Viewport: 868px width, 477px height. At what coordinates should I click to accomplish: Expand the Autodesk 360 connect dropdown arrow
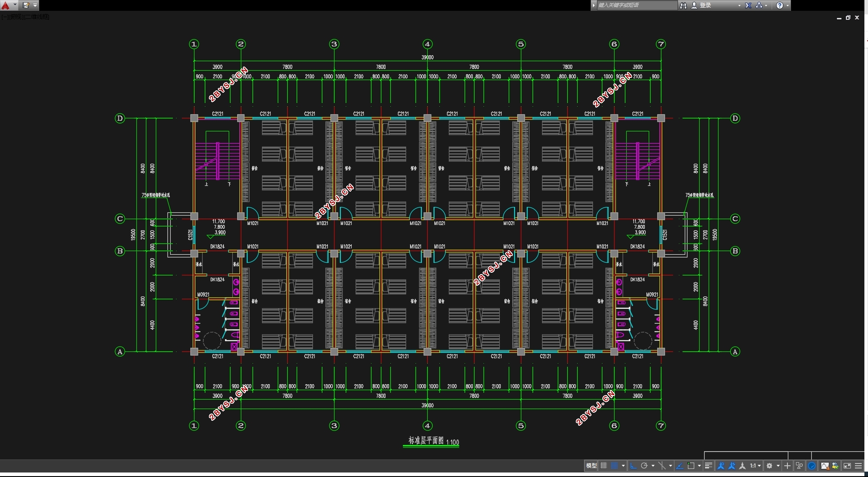click(766, 5)
